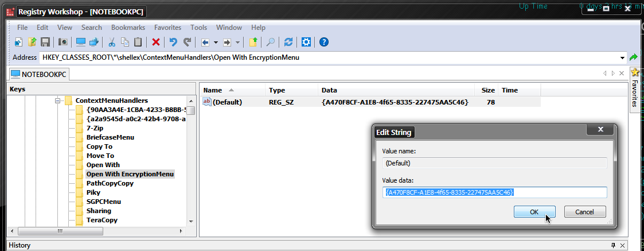
Task: Click the blue Help question icon
Action: pos(323,42)
